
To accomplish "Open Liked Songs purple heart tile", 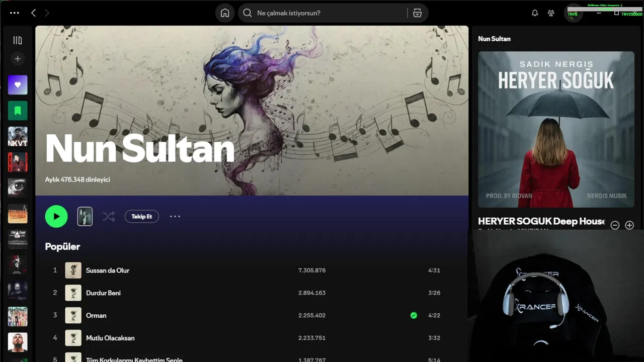I will tap(18, 85).
